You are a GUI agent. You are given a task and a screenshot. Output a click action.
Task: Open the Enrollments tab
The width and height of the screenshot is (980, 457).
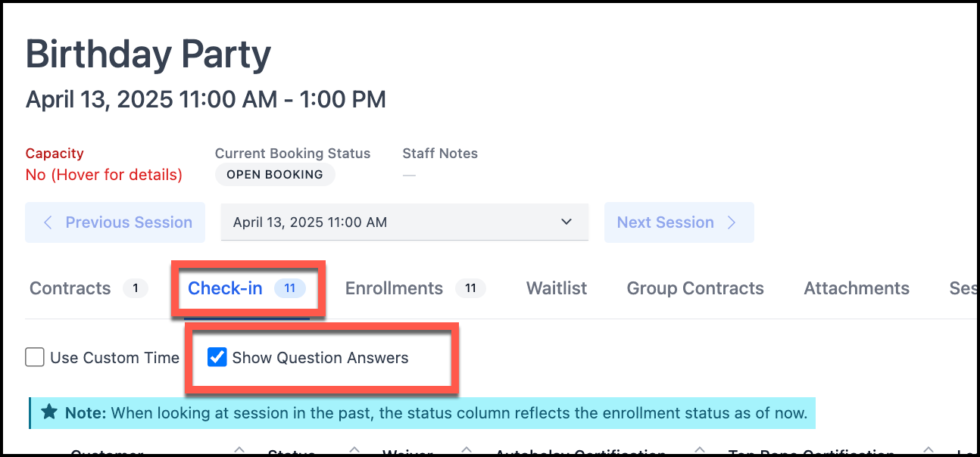pyautogui.click(x=394, y=288)
